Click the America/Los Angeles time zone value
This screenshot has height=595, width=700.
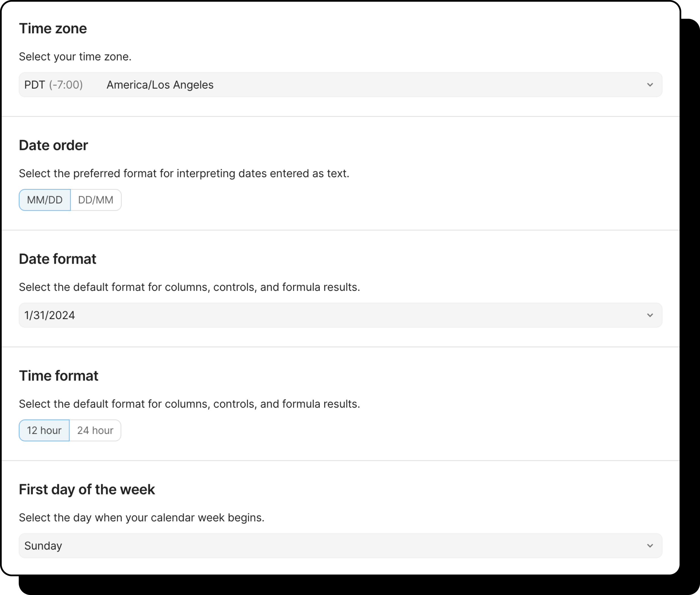(160, 85)
